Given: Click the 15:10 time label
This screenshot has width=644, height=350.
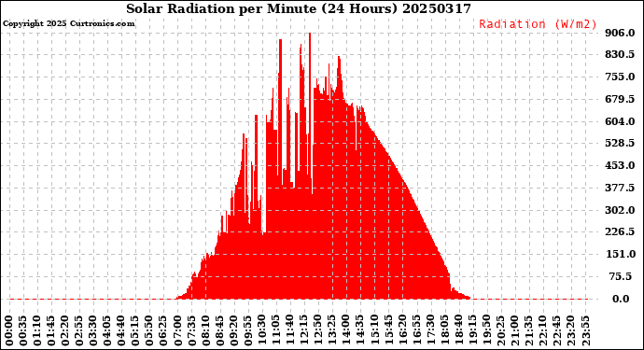Looking at the screenshot, I should coord(374,331).
